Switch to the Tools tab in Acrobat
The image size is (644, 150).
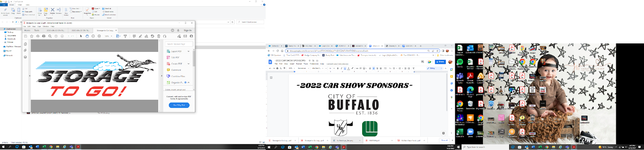[x=37, y=30]
